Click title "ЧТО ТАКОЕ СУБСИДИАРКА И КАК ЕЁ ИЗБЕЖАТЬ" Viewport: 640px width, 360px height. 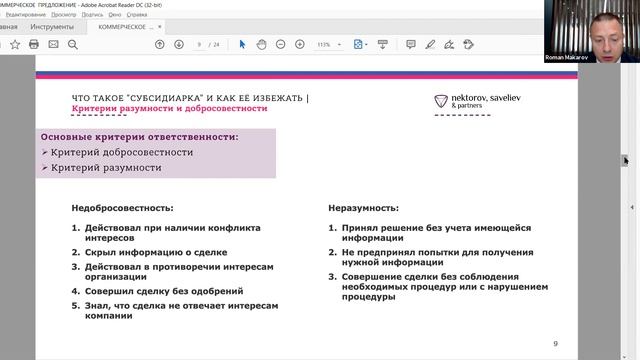[187, 98]
